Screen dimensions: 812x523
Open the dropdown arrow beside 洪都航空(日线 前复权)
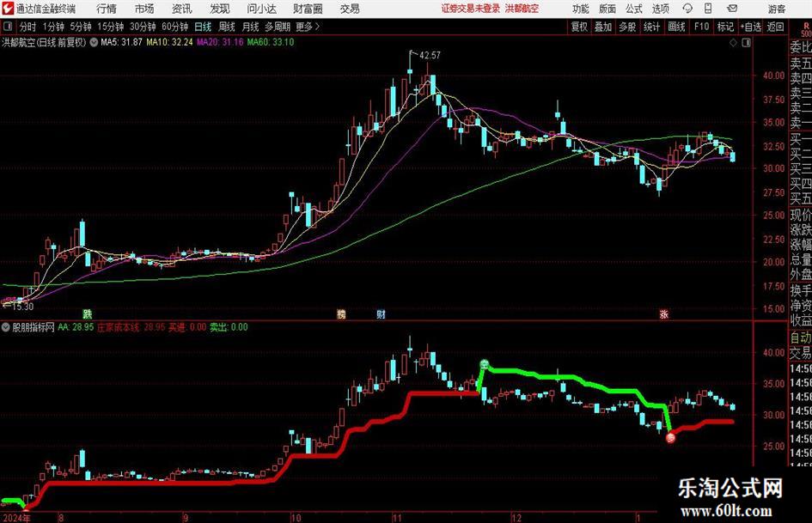coord(94,42)
